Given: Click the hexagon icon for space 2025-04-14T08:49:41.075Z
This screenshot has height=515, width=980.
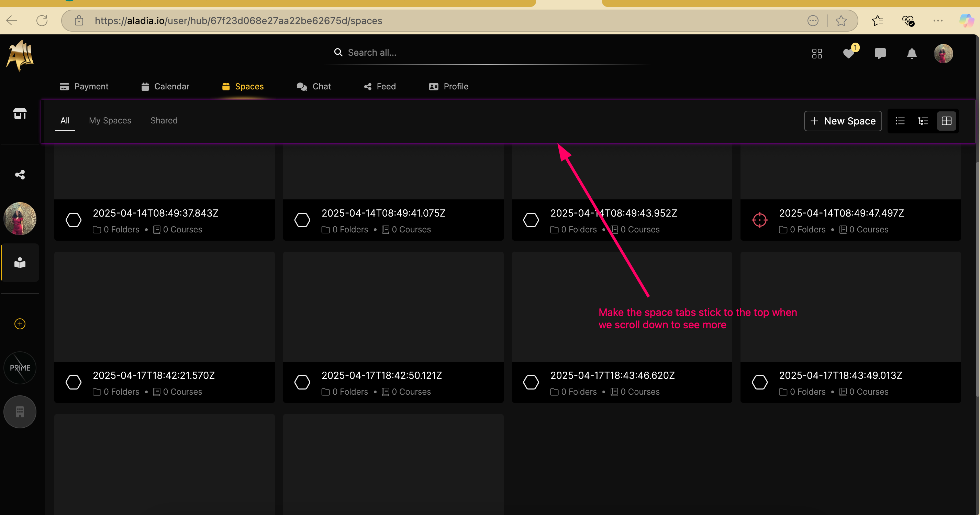Looking at the screenshot, I should 302,220.
